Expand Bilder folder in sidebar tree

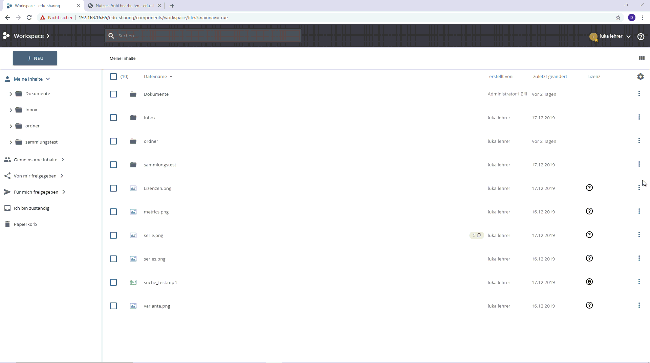(10, 110)
